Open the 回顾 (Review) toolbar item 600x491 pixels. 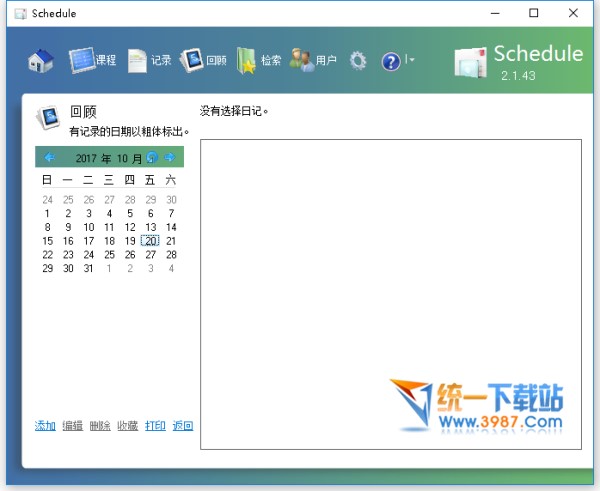(204, 61)
